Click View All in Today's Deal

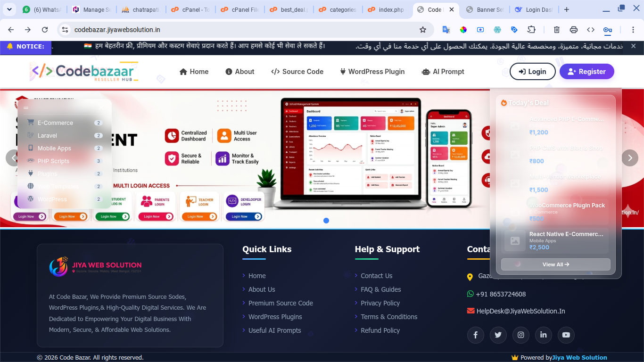click(556, 264)
